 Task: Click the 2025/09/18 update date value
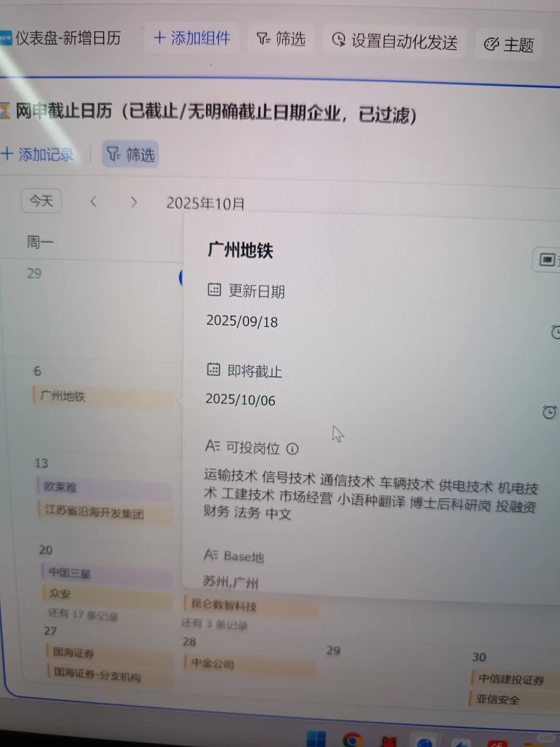242,322
